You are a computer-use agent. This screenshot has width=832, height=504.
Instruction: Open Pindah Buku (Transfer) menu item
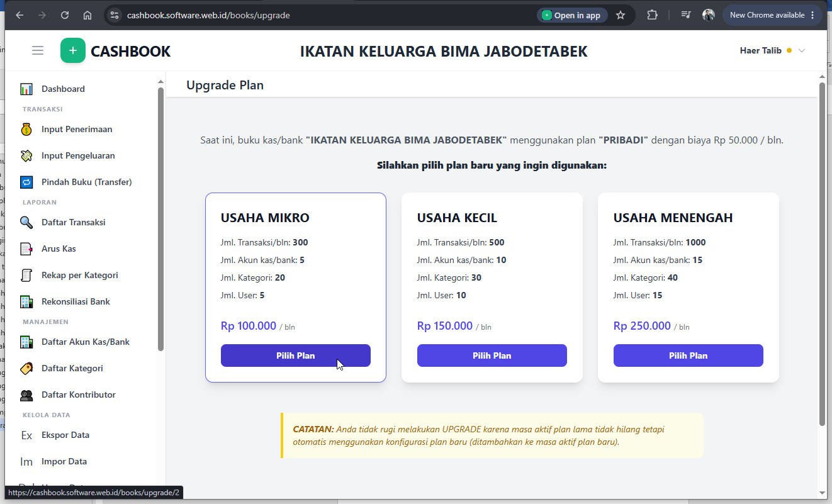tap(87, 182)
